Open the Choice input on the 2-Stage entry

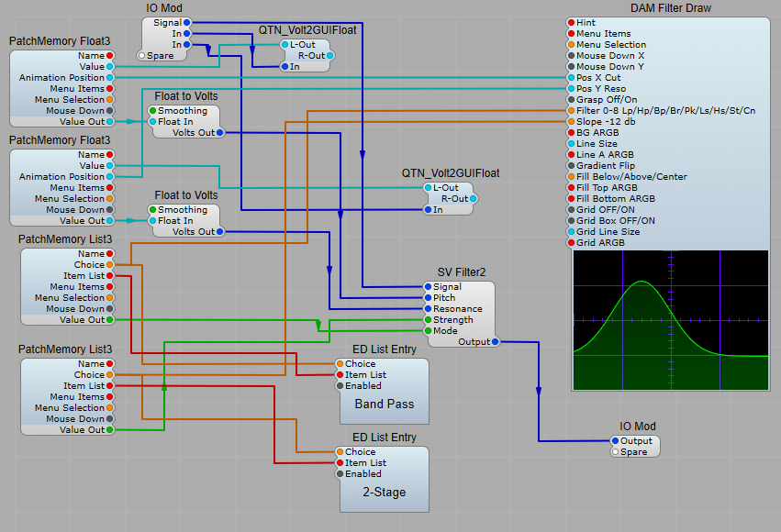click(339, 451)
